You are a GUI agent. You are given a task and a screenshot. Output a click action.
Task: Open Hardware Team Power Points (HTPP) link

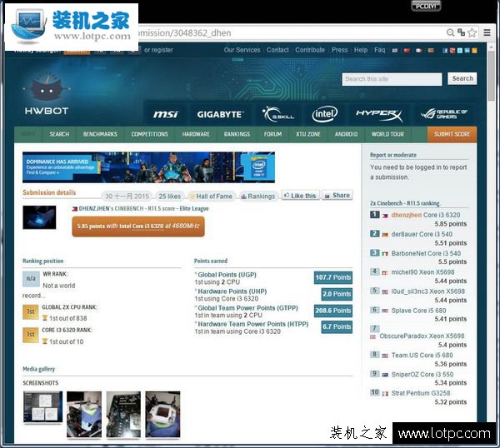point(253,324)
